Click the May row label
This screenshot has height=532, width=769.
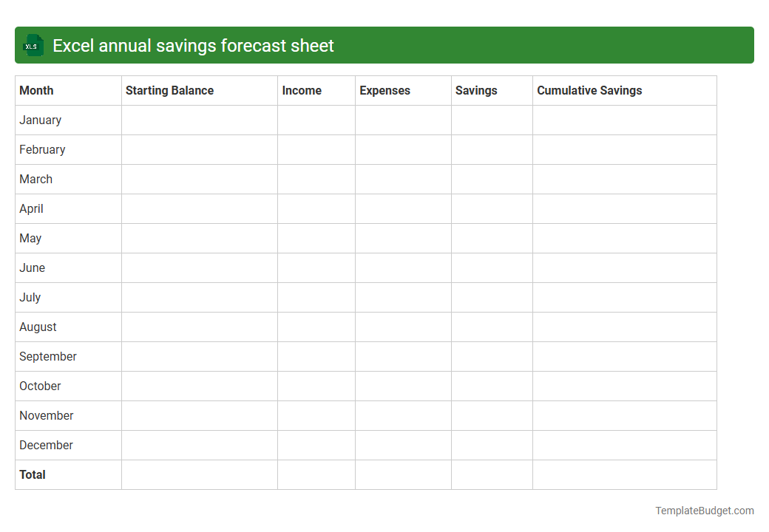click(x=30, y=238)
